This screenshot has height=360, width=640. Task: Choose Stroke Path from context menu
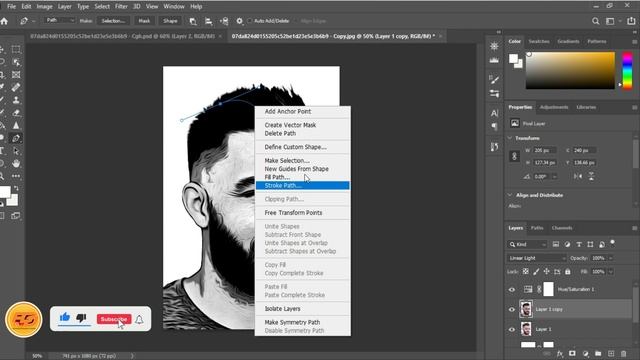click(x=302, y=185)
